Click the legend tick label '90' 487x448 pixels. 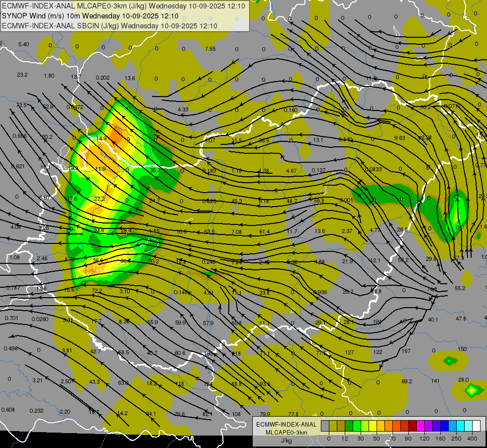tap(408, 439)
